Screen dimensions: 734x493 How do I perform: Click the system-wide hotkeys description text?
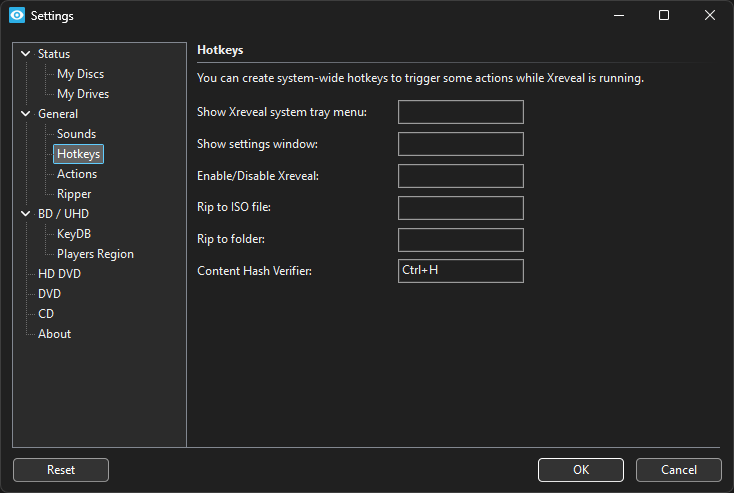[420, 78]
